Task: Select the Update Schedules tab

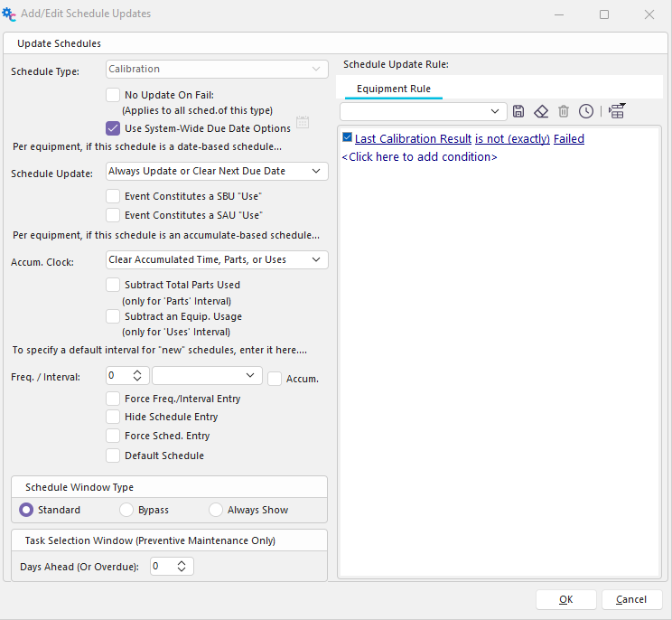Action: click(x=60, y=43)
